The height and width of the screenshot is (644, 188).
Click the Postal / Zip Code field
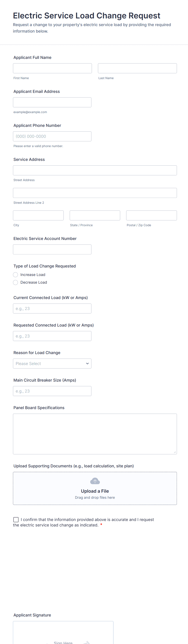pos(152,215)
